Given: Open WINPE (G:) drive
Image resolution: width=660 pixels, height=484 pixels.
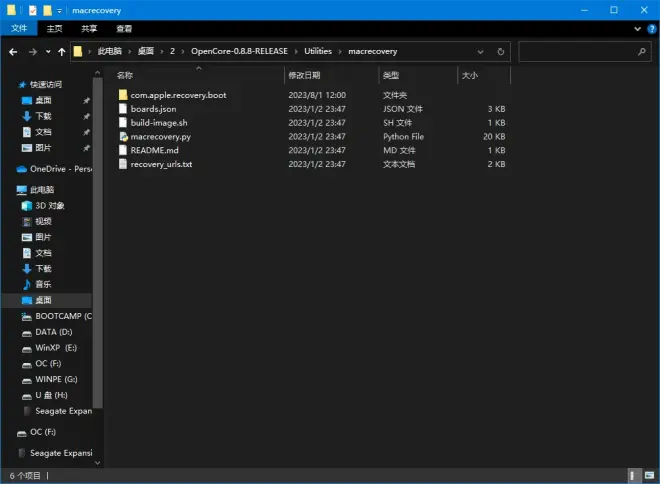Looking at the screenshot, I should (x=56, y=379).
